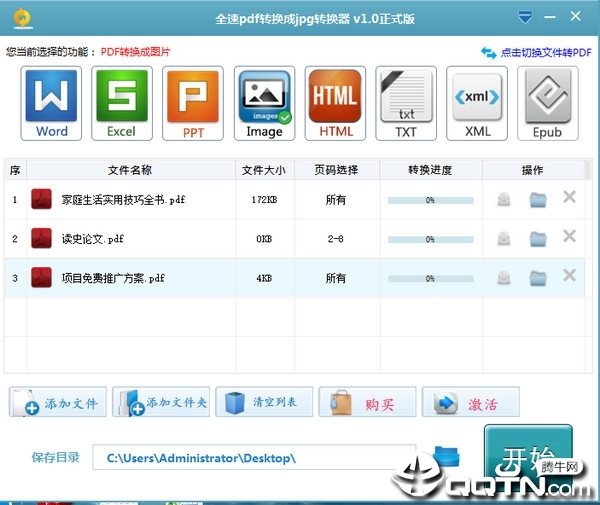Image resolution: width=600 pixels, height=505 pixels.
Task: Click page range 2-8 for 读史论文.pdf
Action: click(336, 239)
